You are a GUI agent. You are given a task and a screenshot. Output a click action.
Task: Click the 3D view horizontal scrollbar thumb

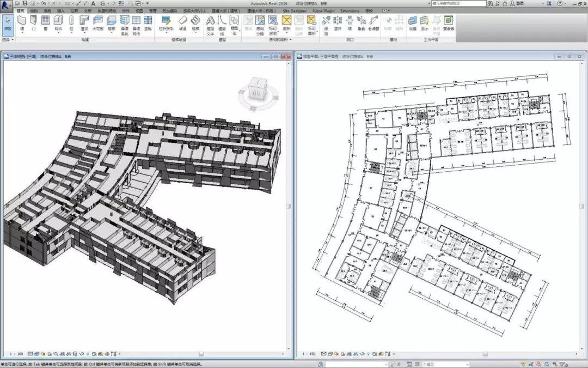201,354
